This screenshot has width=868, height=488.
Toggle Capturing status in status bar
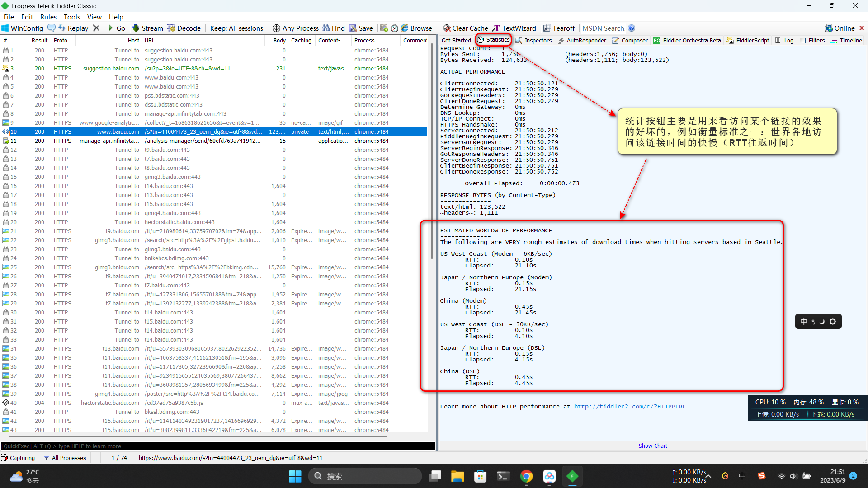[x=19, y=458]
